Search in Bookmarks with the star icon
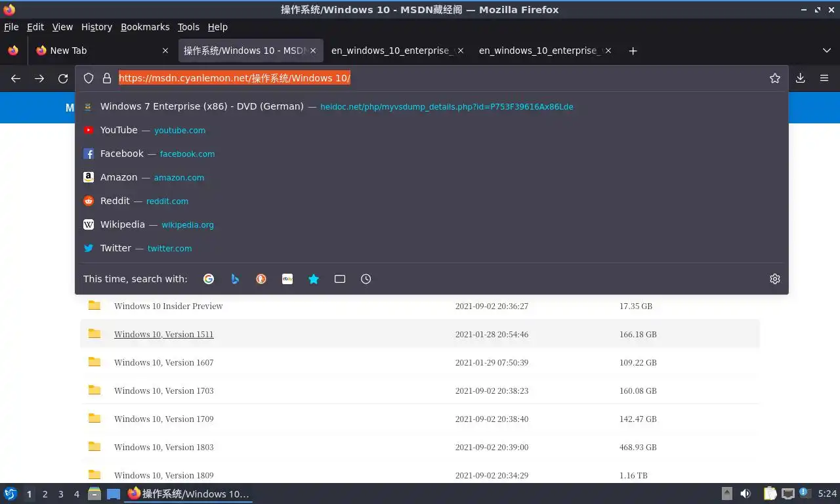 (x=314, y=279)
